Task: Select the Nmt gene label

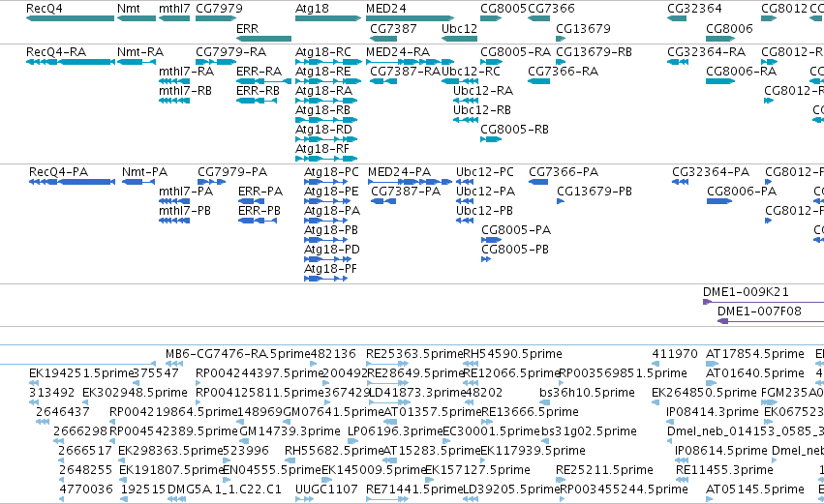Action: (129, 9)
